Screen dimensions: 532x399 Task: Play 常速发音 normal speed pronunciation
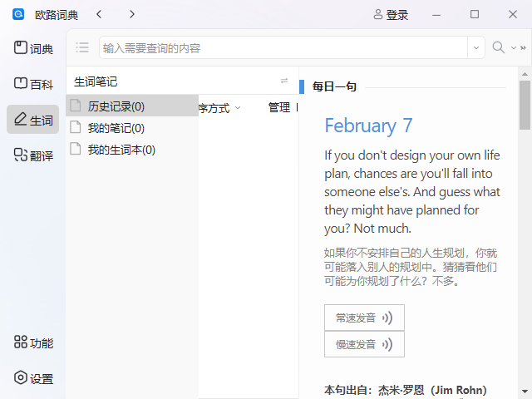click(x=364, y=318)
